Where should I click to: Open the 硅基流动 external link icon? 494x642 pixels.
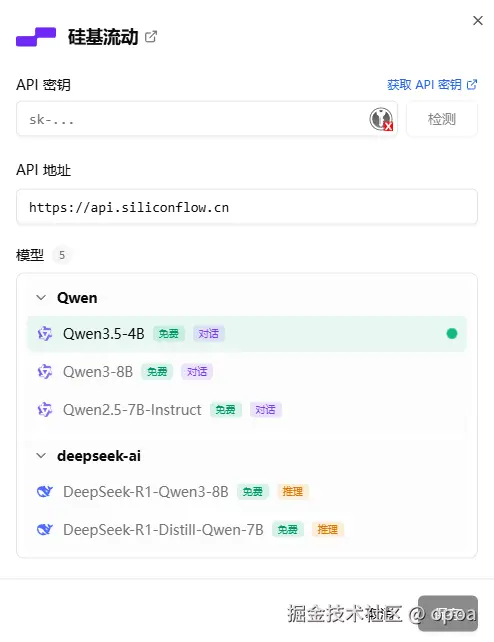point(151,37)
